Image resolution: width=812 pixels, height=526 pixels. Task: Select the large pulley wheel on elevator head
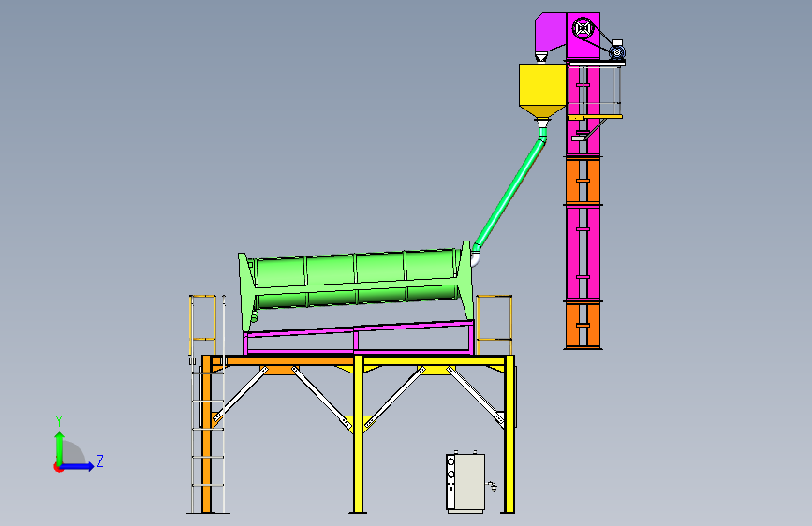[583, 28]
